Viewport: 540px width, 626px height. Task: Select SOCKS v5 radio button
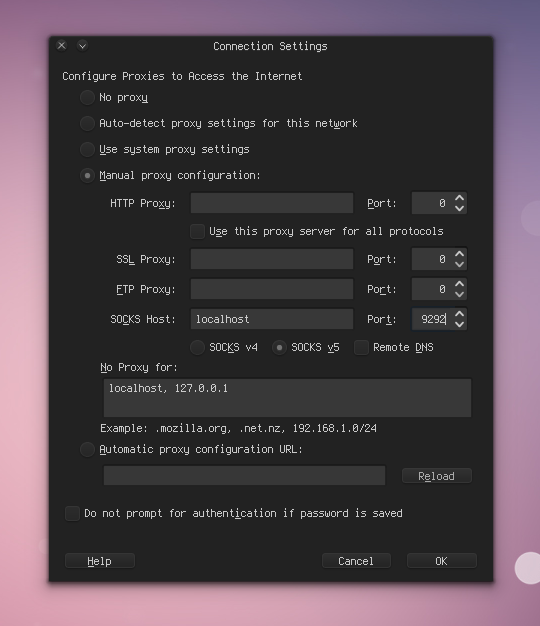pos(279,347)
